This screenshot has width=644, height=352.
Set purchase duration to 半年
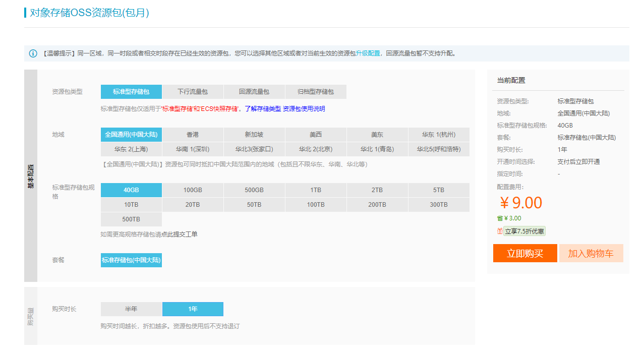[x=131, y=309]
